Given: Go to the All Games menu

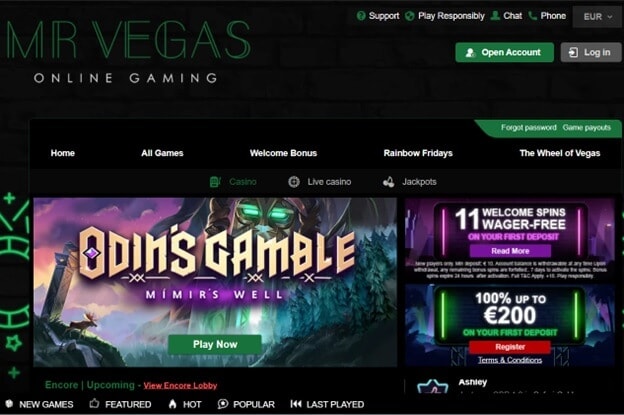Looking at the screenshot, I should (x=162, y=153).
